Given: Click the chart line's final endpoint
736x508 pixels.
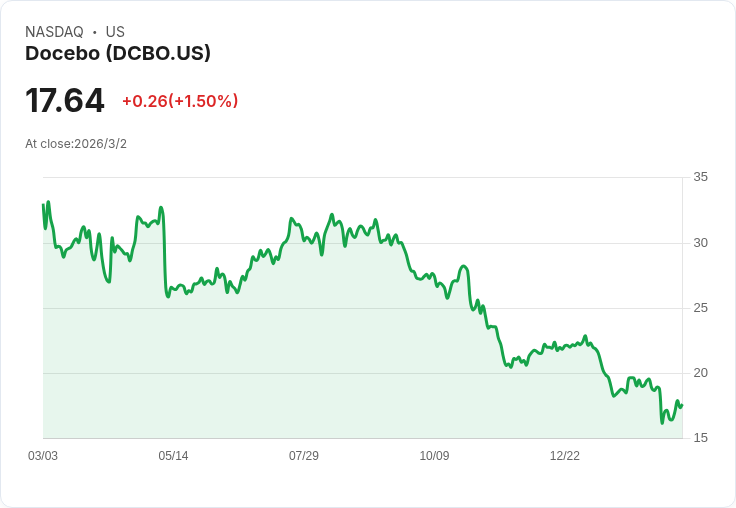Looking at the screenshot, I should 682,405.
